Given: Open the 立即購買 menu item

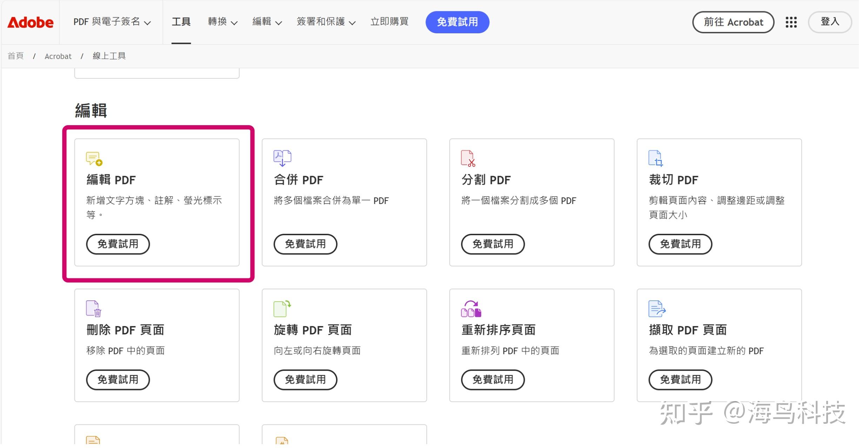Looking at the screenshot, I should [389, 22].
